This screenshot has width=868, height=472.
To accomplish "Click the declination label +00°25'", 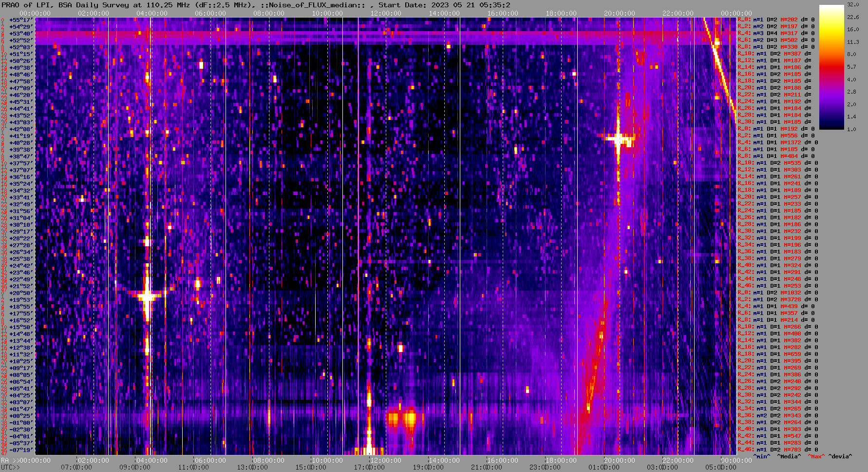I will 21,415.
